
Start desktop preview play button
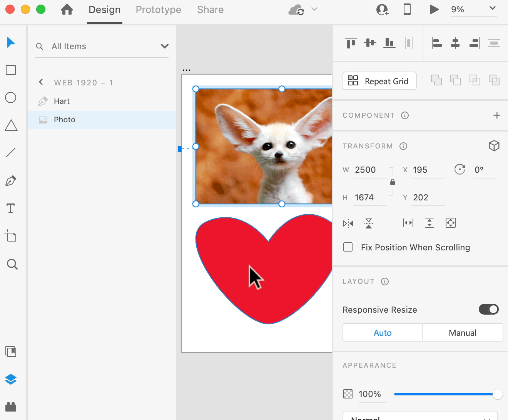(x=434, y=9)
